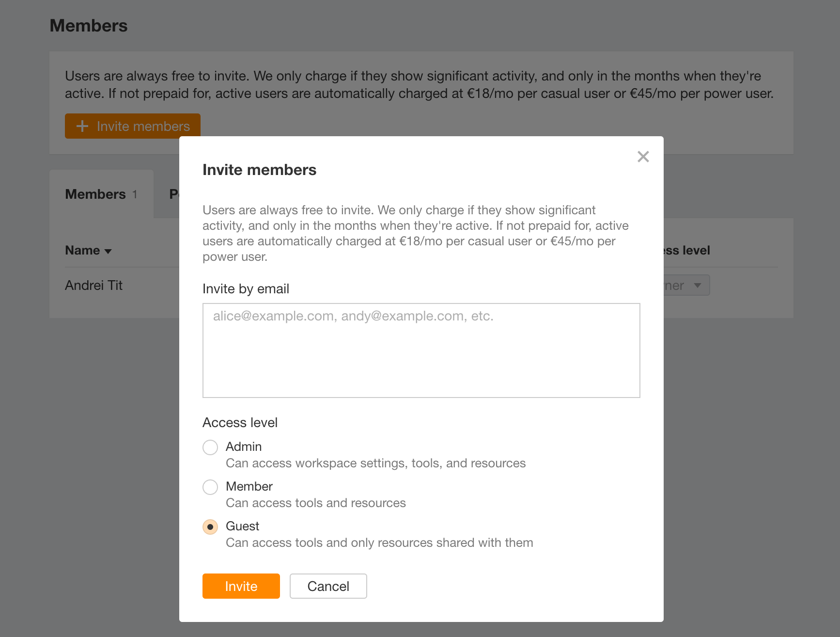The image size is (840, 637).
Task: Click the Name column header
Action: (82, 251)
